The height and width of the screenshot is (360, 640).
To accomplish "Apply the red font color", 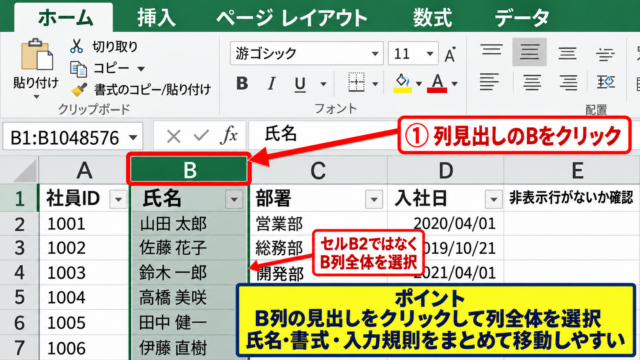I will [437, 83].
